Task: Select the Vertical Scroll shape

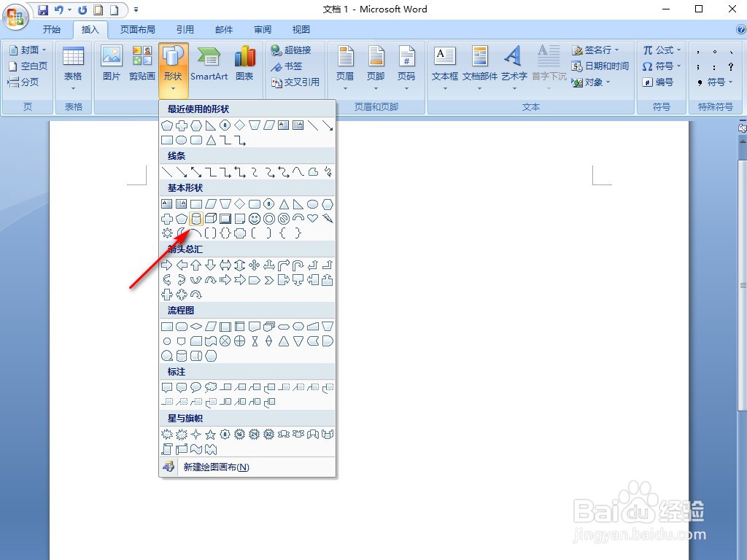Action: point(167,449)
